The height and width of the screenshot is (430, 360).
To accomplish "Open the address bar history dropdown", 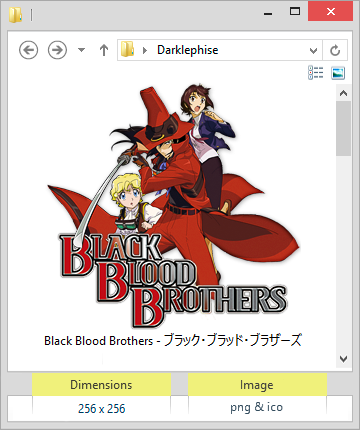I will tap(313, 51).
